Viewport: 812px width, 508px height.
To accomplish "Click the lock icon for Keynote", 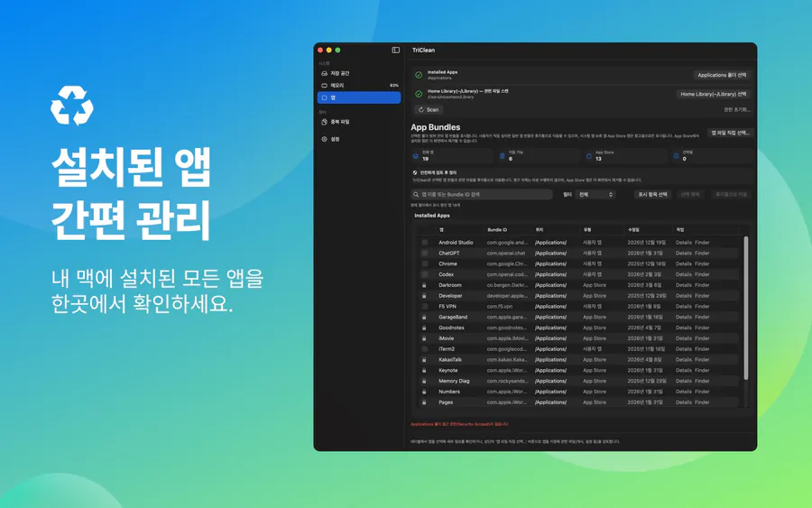I will click(x=424, y=370).
